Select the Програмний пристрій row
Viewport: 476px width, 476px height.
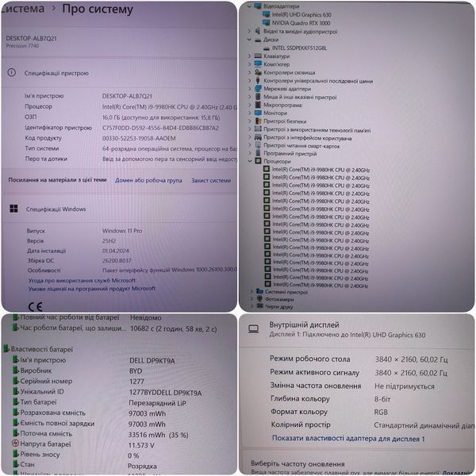point(290,154)
